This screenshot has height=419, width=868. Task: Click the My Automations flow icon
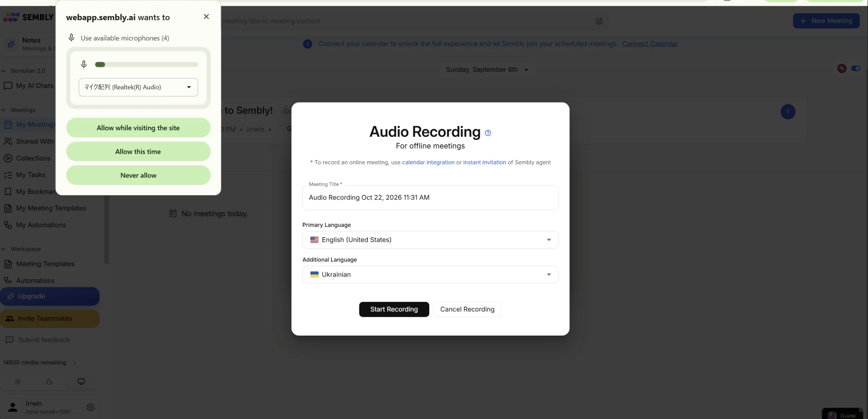(x=8, y=225)
